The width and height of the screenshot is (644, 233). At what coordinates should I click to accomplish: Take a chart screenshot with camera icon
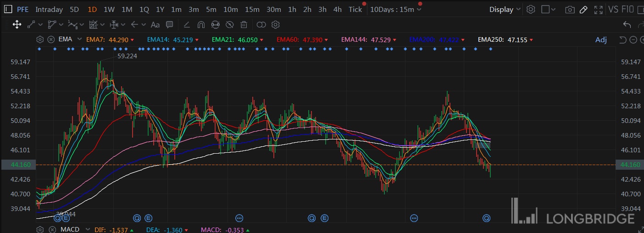[x=570, y=10]
